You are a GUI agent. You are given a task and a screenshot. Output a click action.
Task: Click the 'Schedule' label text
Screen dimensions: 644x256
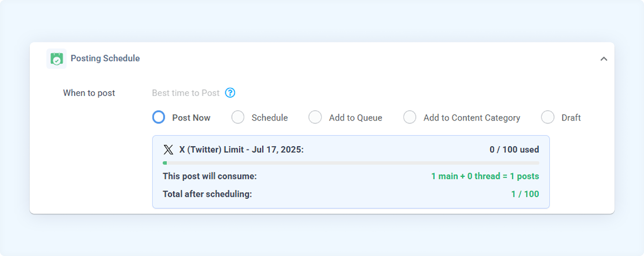pos(270,118)
